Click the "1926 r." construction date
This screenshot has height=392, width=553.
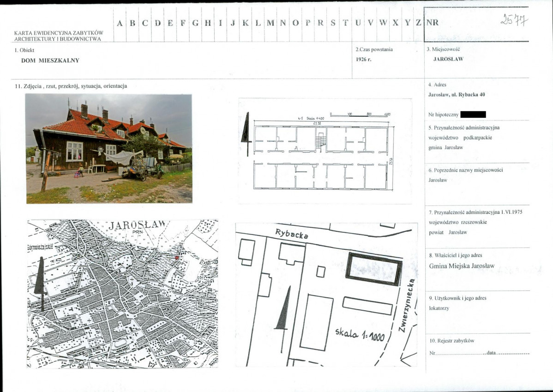point(364,59)
